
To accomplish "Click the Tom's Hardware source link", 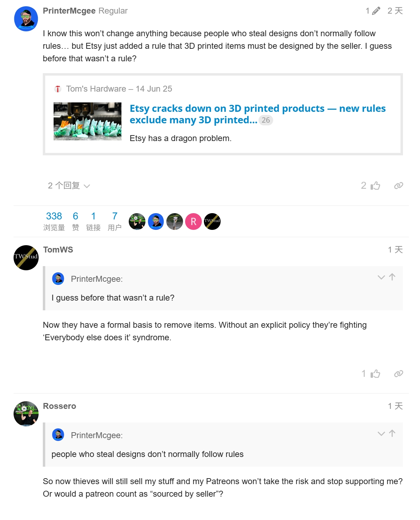I will 96,89.
